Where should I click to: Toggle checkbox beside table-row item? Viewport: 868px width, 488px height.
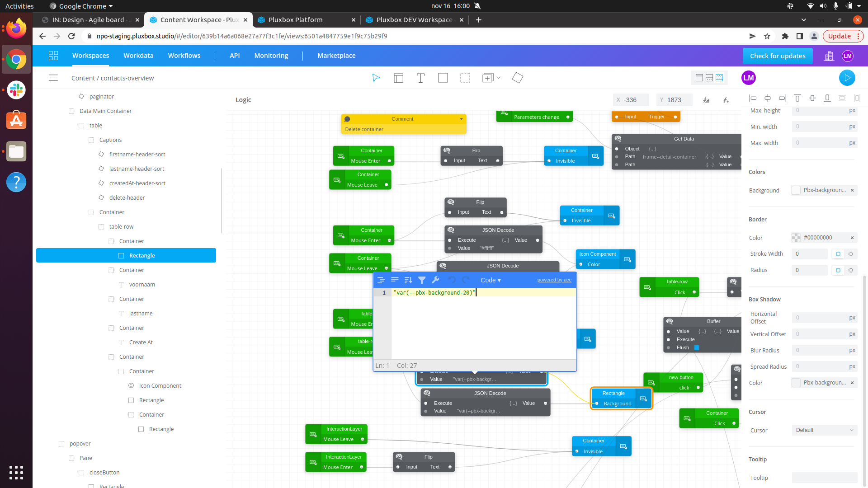[101, 227]
